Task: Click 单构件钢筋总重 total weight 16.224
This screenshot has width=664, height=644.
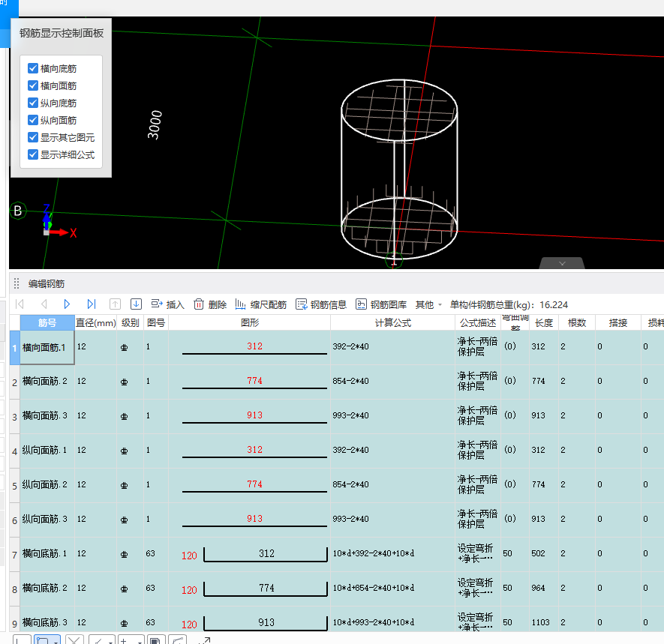Action: [509, 304]
